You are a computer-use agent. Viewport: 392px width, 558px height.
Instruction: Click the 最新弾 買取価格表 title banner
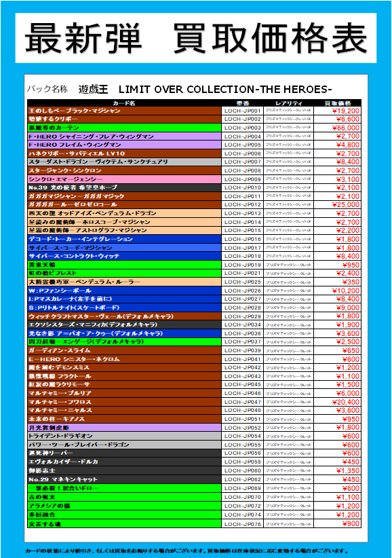click(195, 38)
